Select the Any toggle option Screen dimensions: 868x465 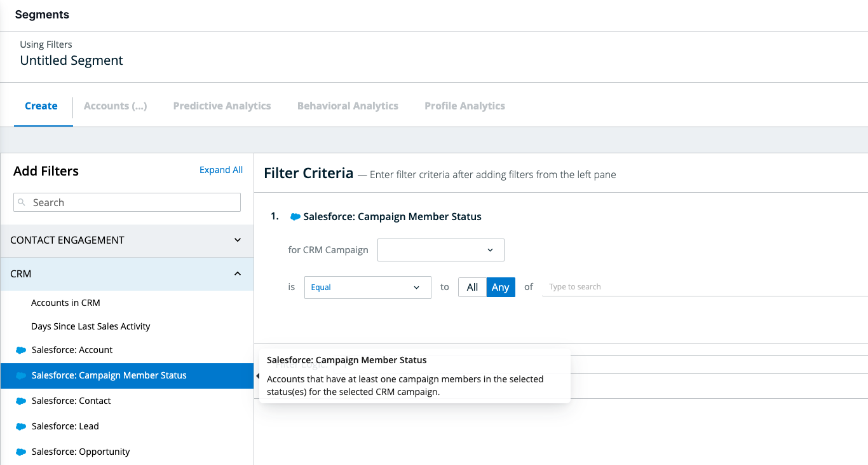[501, 288]
